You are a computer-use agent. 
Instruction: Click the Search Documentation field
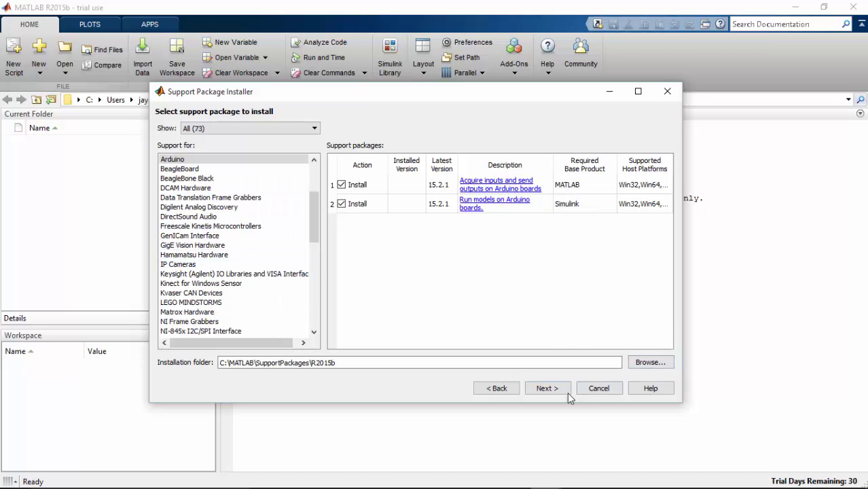click(785, 24)
